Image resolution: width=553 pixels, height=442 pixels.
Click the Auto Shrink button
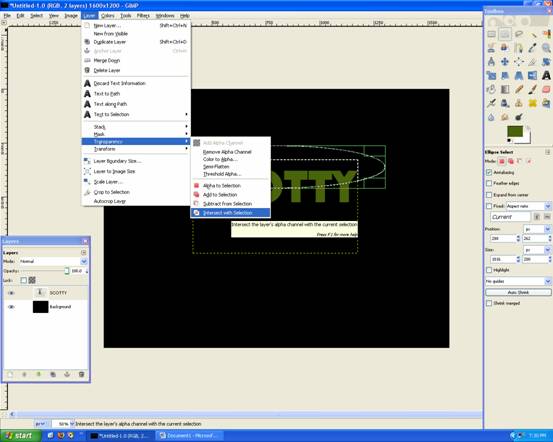(518, 292)
